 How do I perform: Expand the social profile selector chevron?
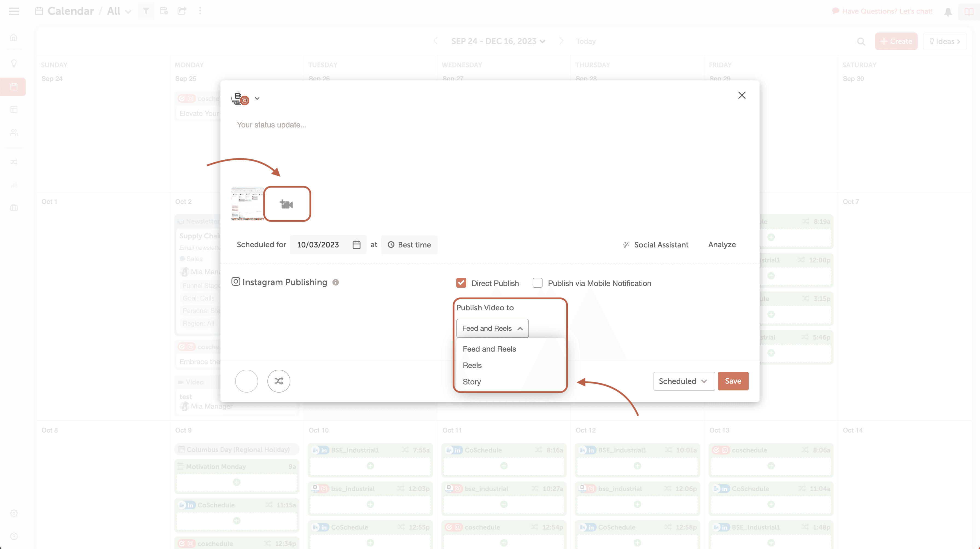pyautogui.click(x=257, y=98)
